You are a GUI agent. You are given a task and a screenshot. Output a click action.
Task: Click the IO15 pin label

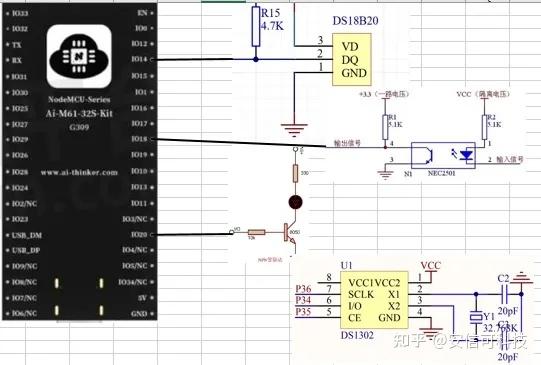[139, 76]
